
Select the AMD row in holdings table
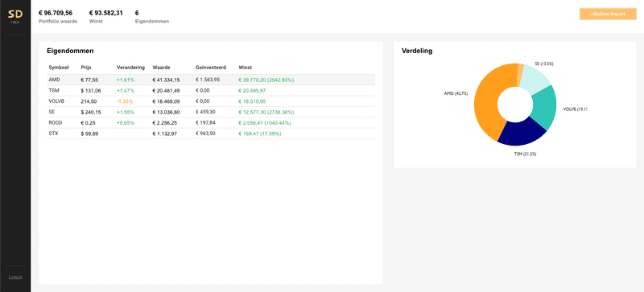pyautogui.click(x=211, y=80)
